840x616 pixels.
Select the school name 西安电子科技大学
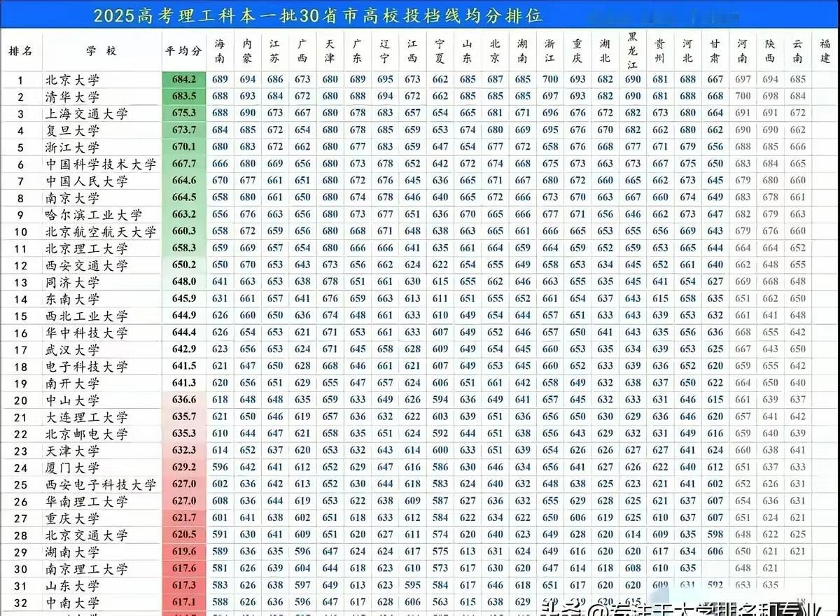tap(101, 484)
